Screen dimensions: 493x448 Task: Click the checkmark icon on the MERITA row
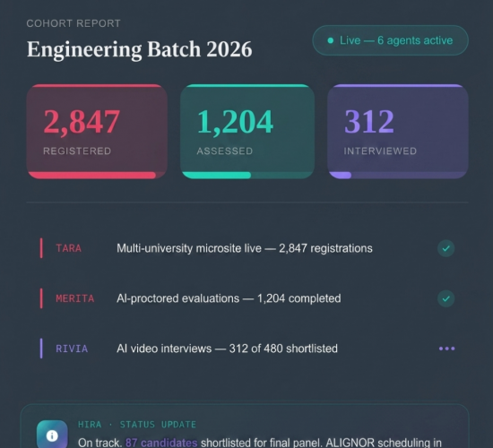[445, 298]
